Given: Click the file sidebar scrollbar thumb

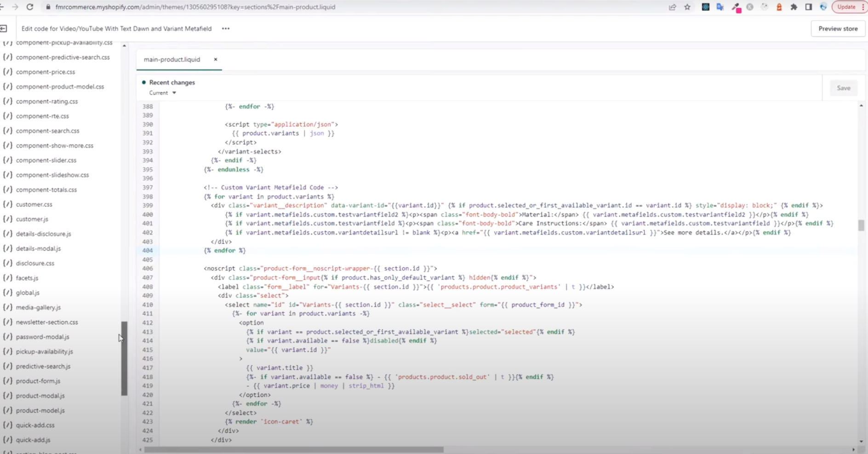Looking at the screenshot, I should pos(124,359).
